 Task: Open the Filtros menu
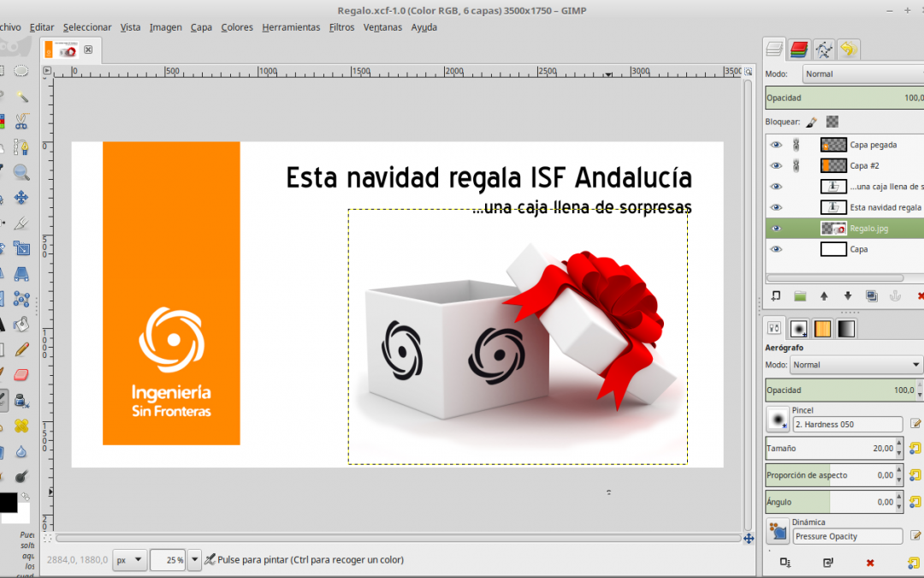pos(341,27)
